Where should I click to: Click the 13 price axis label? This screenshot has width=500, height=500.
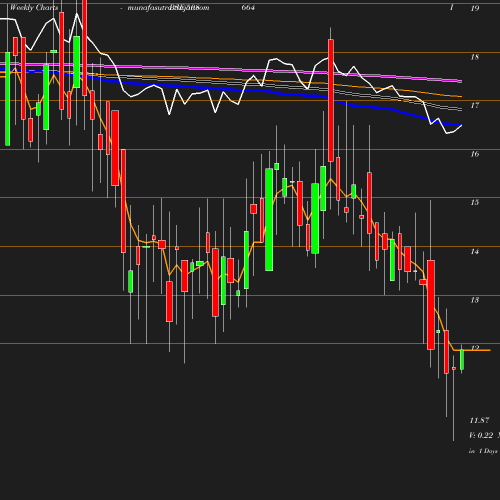coord(475,300)
